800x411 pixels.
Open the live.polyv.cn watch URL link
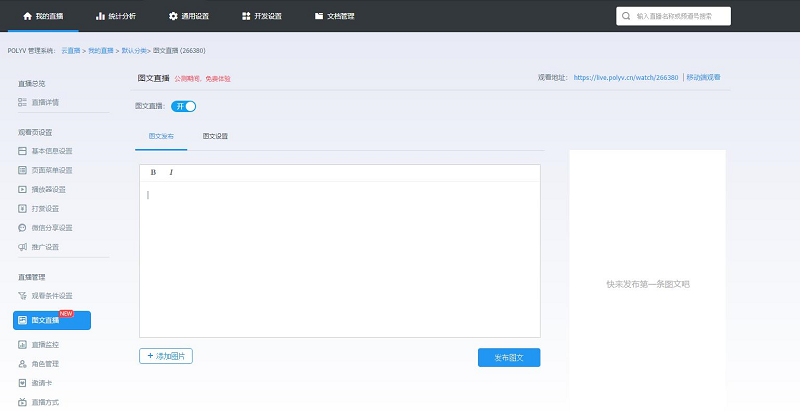pos(626,77)
